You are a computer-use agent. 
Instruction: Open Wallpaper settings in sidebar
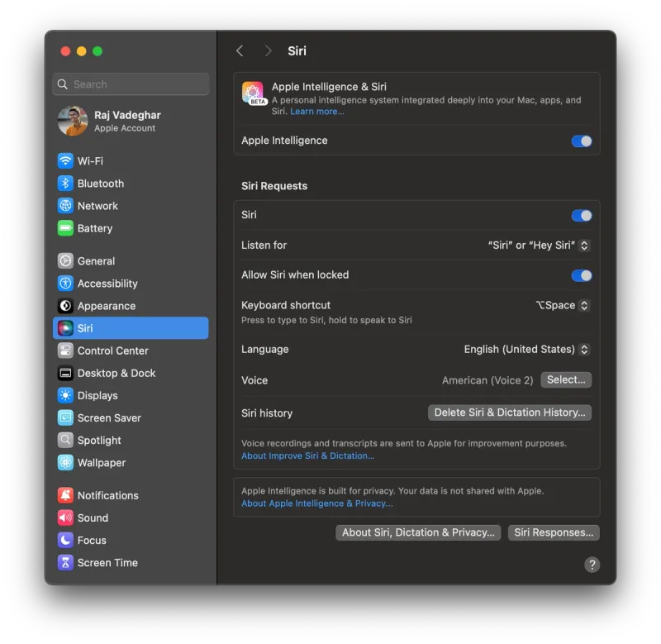pyautogui.click(x=131, y=462)
